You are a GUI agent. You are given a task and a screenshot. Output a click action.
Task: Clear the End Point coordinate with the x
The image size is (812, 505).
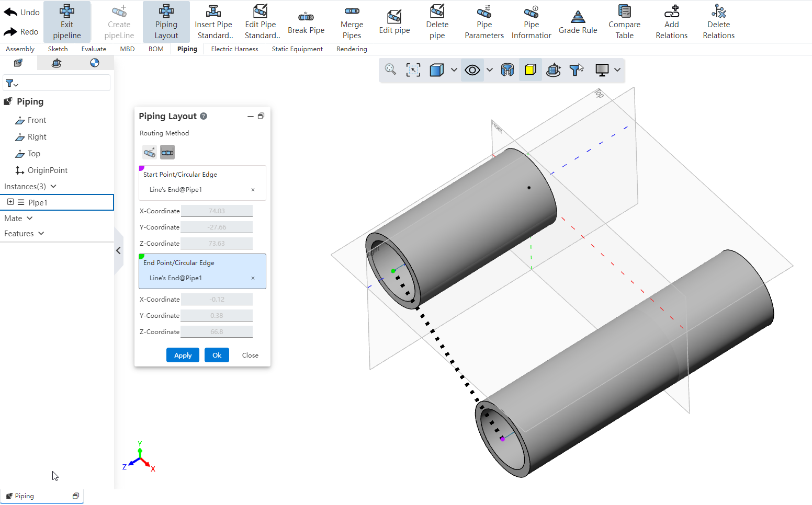pos(253,278)
